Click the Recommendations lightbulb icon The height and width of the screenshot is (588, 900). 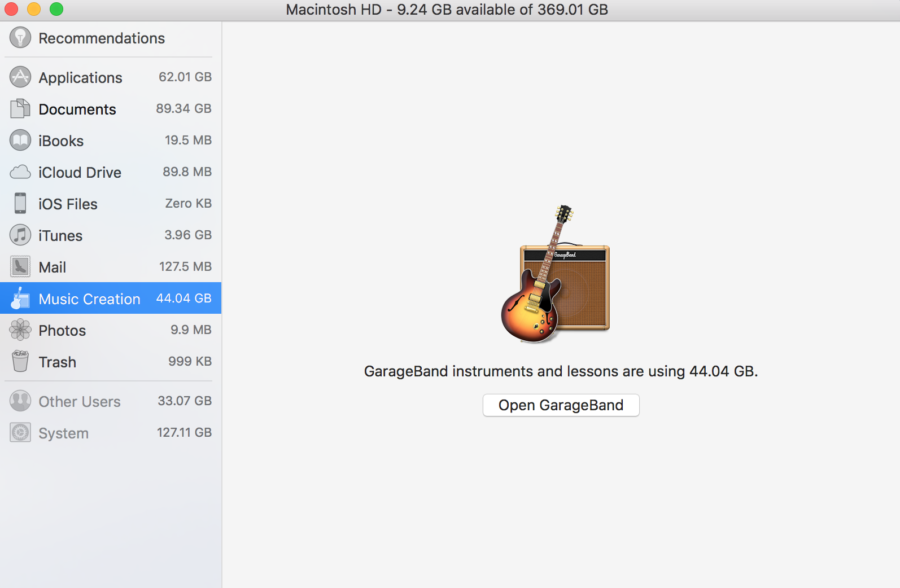(20, 38)
